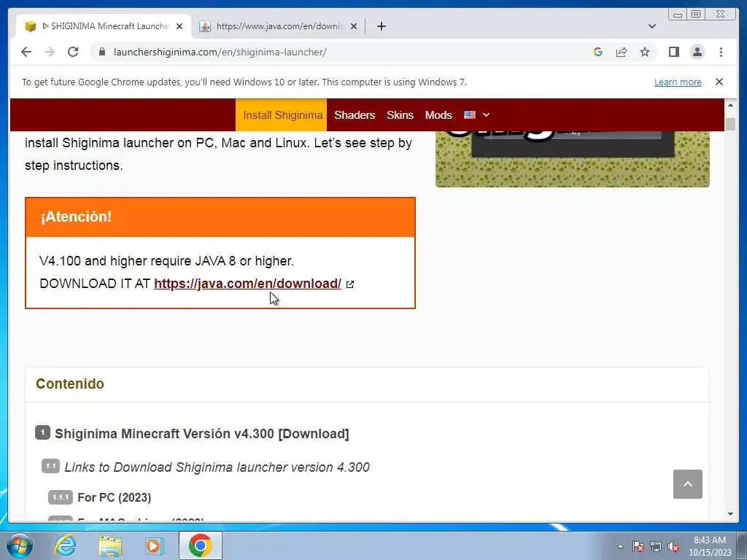The height and width of the screenshot is (560, 747).
Task: Switch to java.com download tab
Action: (x=279, y=26)
